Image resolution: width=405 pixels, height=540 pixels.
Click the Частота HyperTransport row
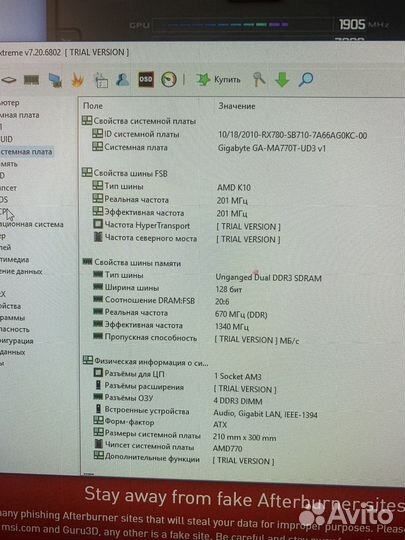pos(187,226)
